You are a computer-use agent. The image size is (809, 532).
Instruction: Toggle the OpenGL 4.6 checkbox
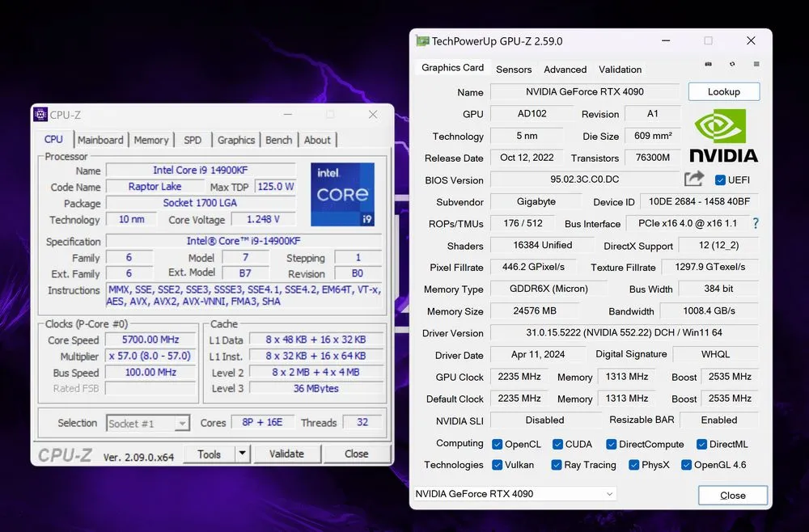point(686,465)
